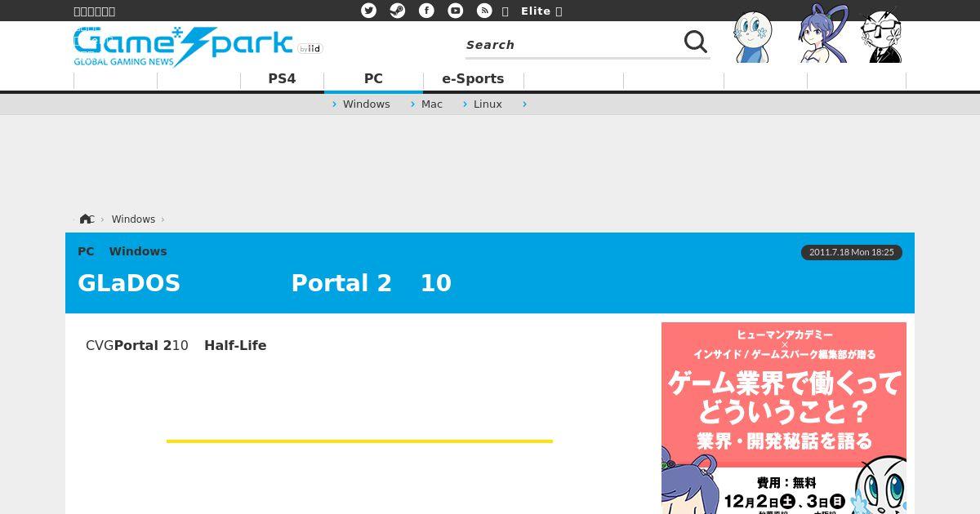Click the Half-Life bold text in article
980x514 pixels.
235,345
